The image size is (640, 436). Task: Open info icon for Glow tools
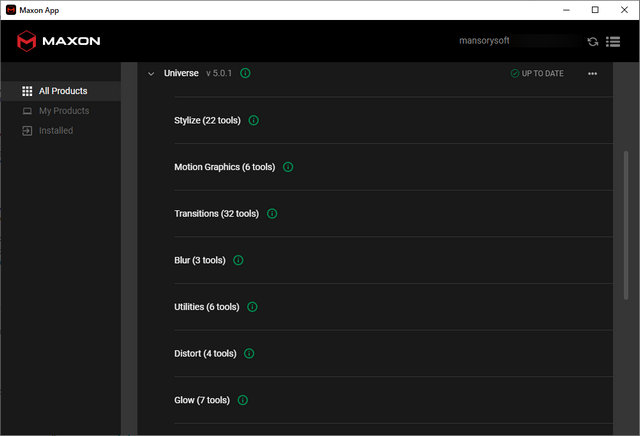[x=242, y=400]
